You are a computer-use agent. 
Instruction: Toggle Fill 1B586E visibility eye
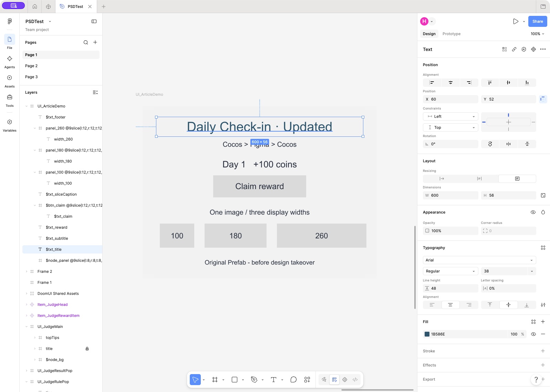point(533,334)
